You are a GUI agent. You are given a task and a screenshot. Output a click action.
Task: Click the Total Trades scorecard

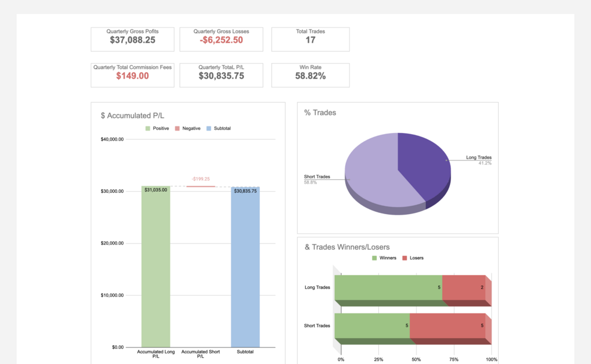[x=310, y=39]
